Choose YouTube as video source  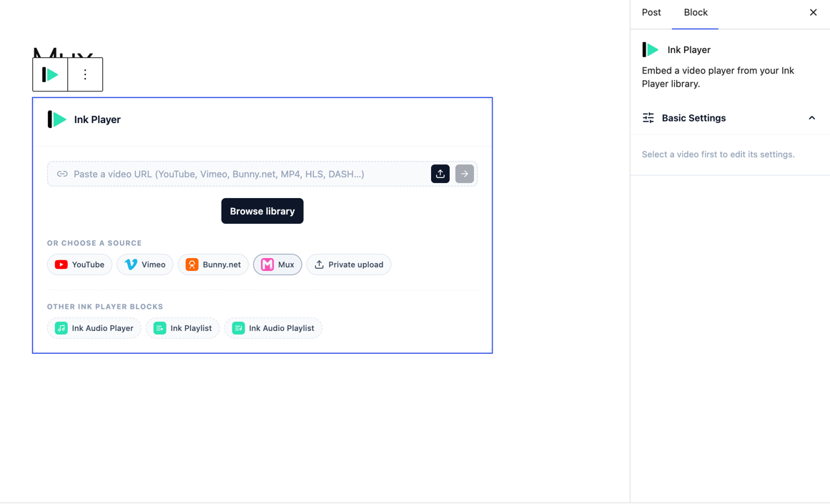click(x=79, y=265)
